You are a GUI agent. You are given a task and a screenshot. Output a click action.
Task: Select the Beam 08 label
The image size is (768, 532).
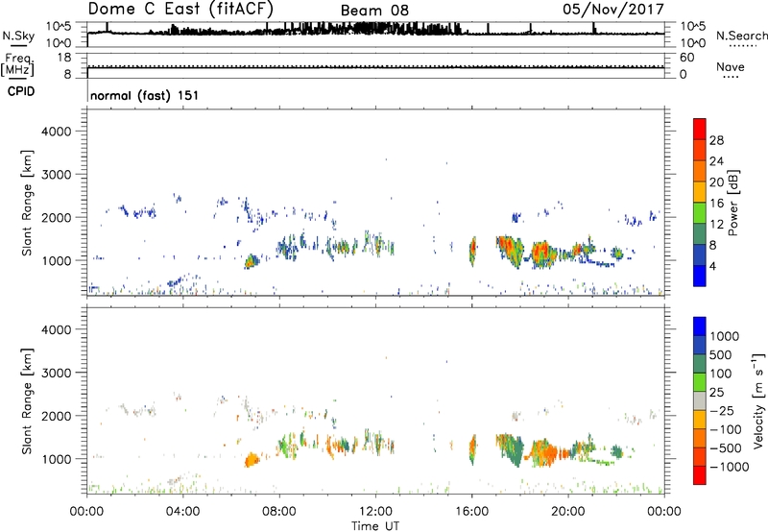pyautogui.click(x=374, y=11)
